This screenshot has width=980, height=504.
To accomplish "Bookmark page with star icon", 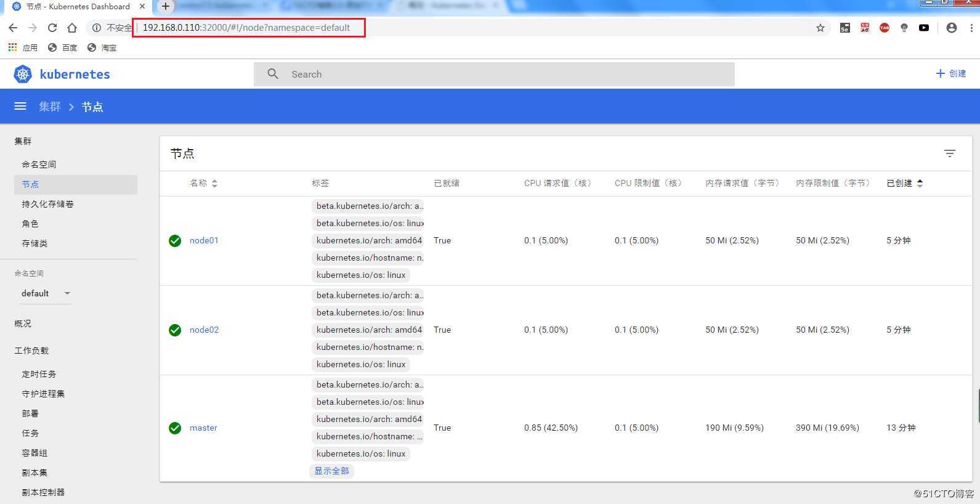I will pyautogui.click(x=820, y=28).
